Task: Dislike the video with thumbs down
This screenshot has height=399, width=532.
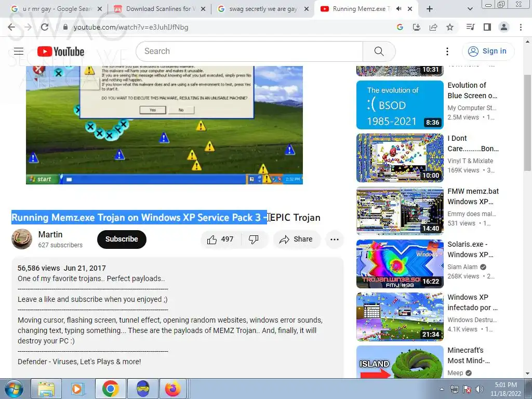Action: (254, 240)
